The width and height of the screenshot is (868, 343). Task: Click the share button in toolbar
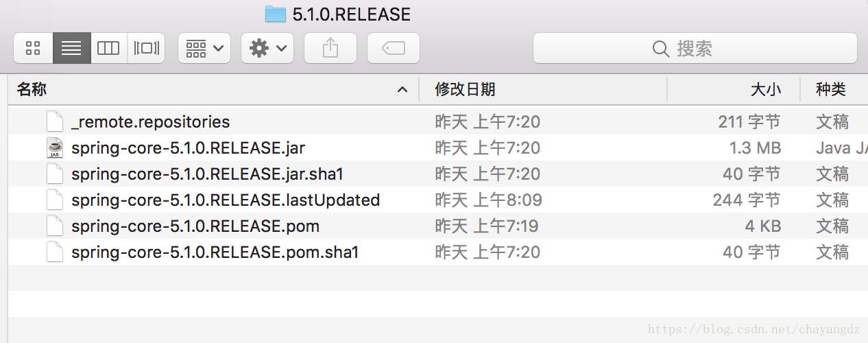click(x=330, y=48)
